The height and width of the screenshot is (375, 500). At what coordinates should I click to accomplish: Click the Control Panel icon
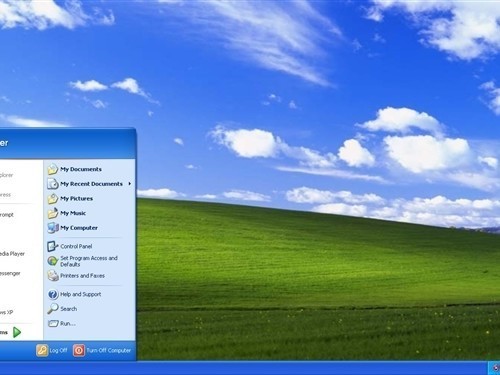click(x=53, y=246)
